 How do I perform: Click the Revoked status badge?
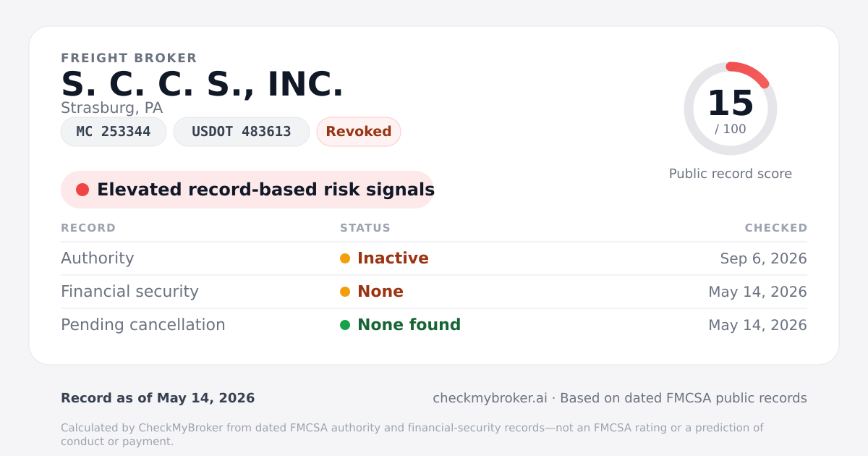click(359, 132)
